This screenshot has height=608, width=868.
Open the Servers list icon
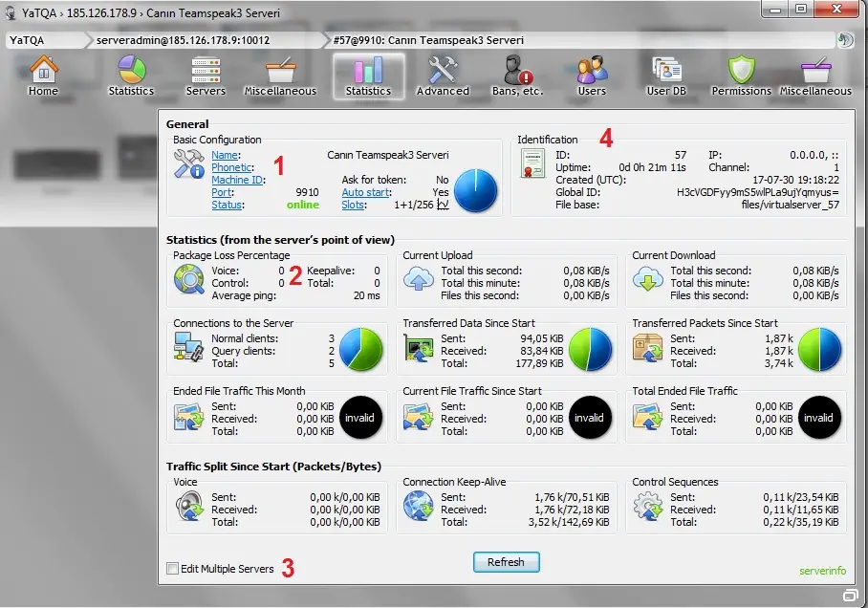click(206, 76)
